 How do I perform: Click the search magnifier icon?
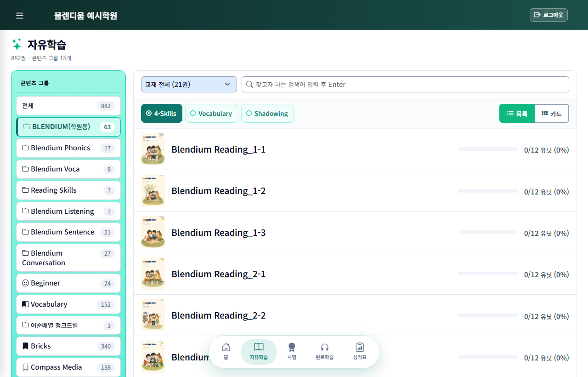[x=250, y=85]
